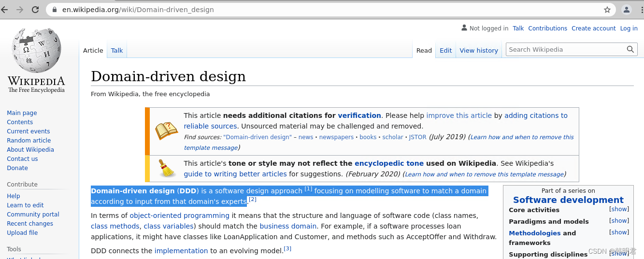644x259 pixels.
Task: Click the improve this article link
Action: pyautogui.click(x=459, y=115)
